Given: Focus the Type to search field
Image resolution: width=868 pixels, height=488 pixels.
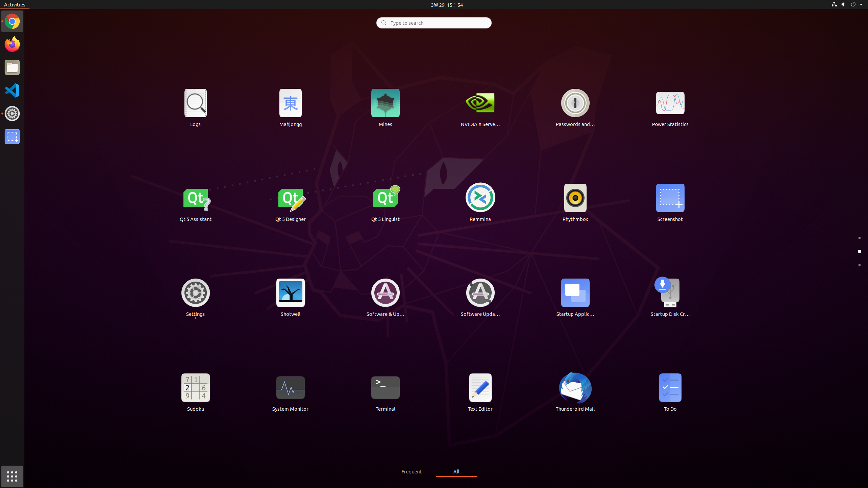Looking at the screenshot, I should 434,23.
